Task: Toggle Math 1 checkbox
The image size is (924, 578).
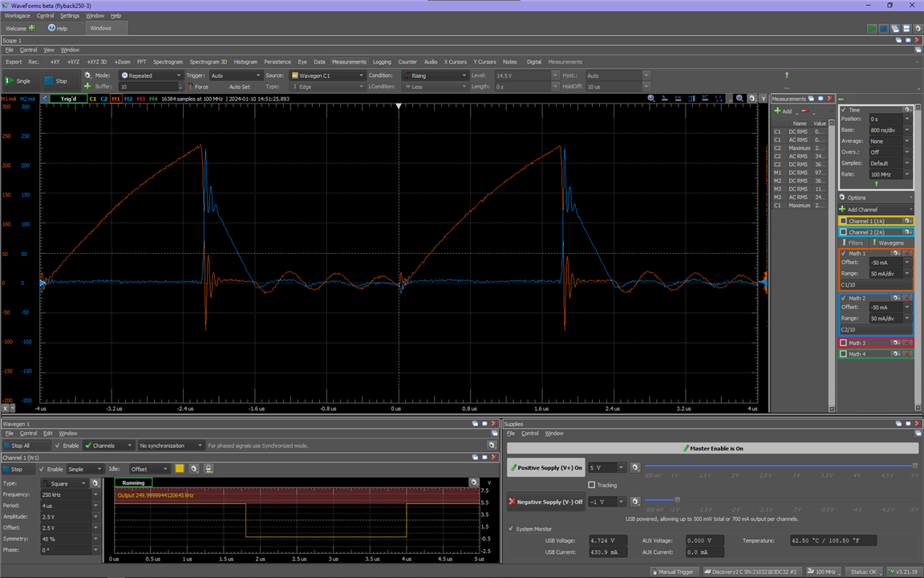Action: (843, 254)
